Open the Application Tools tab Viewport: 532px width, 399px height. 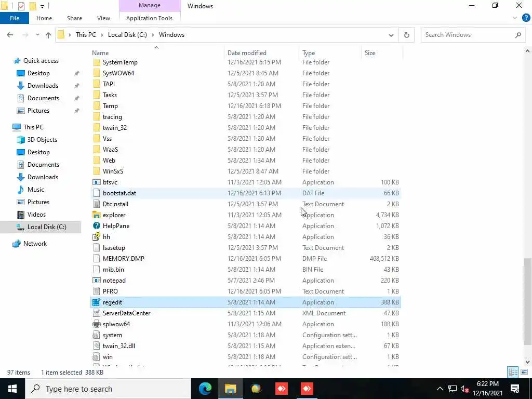coord(149,18)
